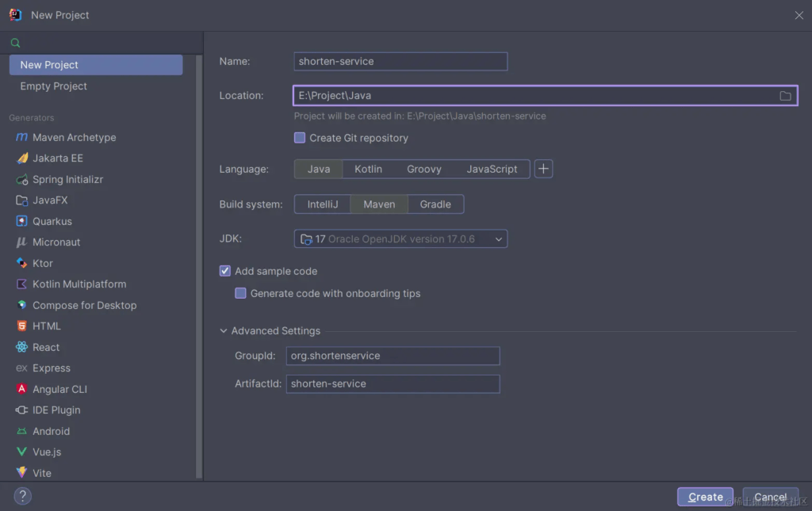
Task: Choose the Angular CLI generator icon
Action: pyautogui.click(x=21, y=390)
